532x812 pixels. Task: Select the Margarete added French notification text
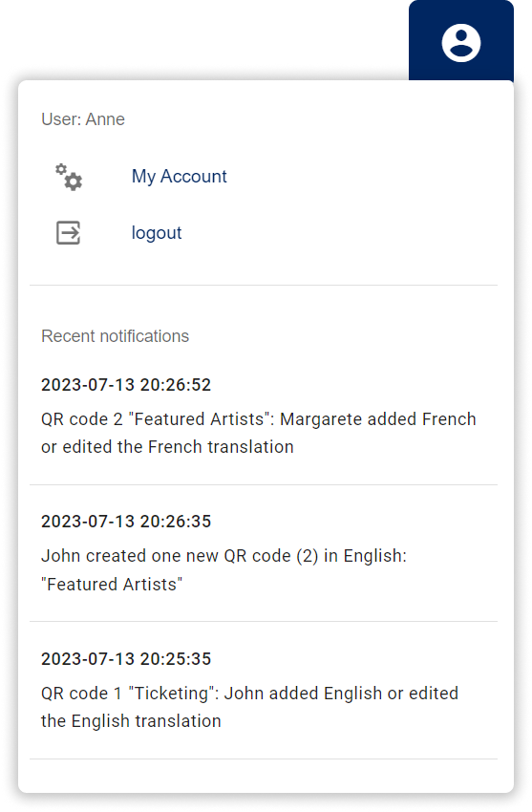(258, 433)
